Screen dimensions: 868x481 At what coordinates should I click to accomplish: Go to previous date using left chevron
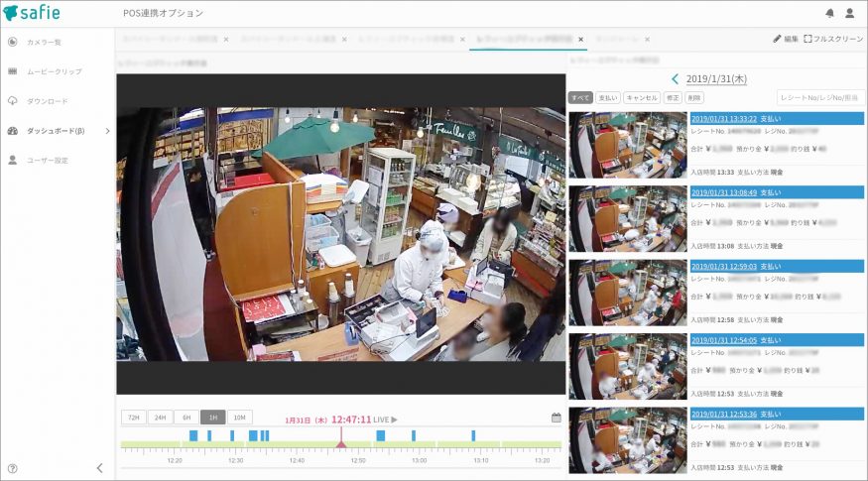point(676,78)
